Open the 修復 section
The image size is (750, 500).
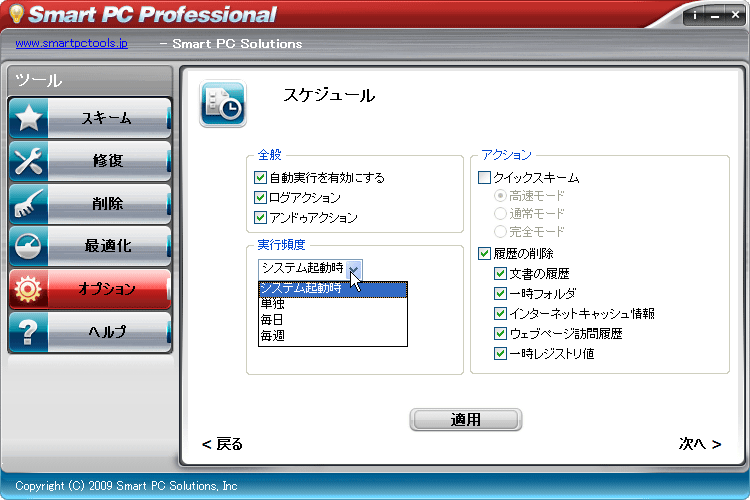click(x=90, y=161)
